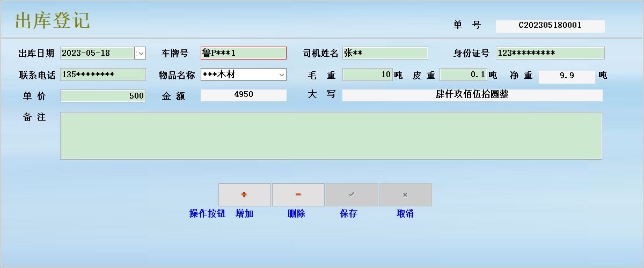This screenshot has height=268, width=644.
Task: Click the 单 号 label
Action: point(467,25)
